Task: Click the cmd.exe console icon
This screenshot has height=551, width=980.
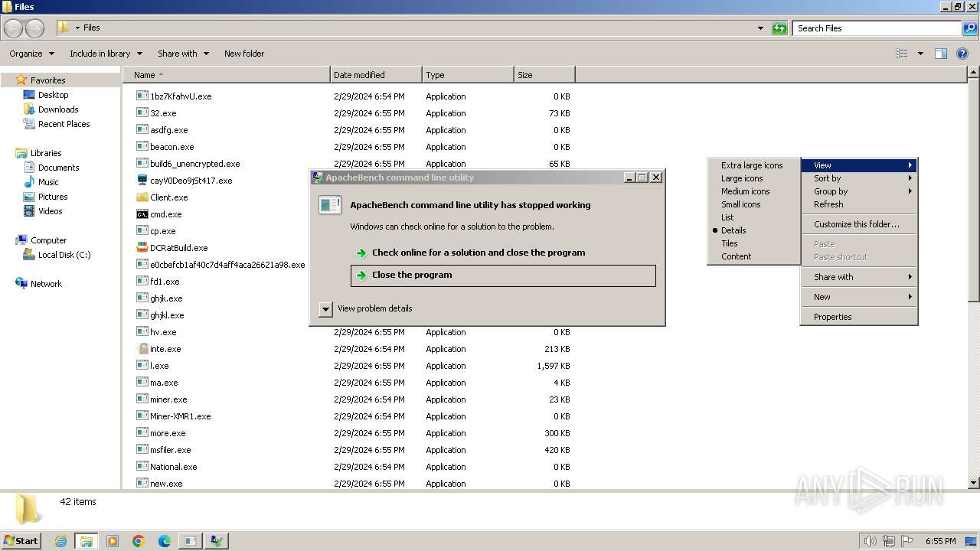Action: [142, 214]
